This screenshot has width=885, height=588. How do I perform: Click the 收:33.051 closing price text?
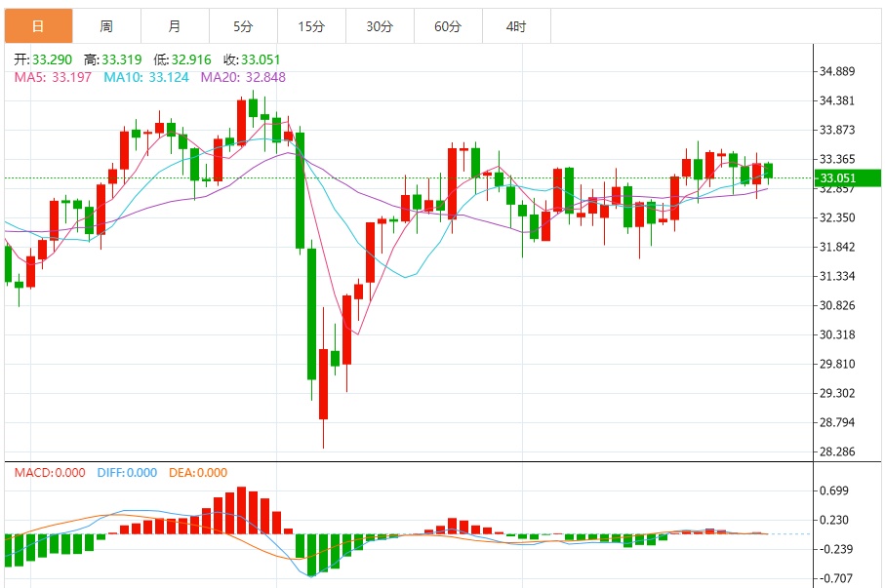[252, 59]
